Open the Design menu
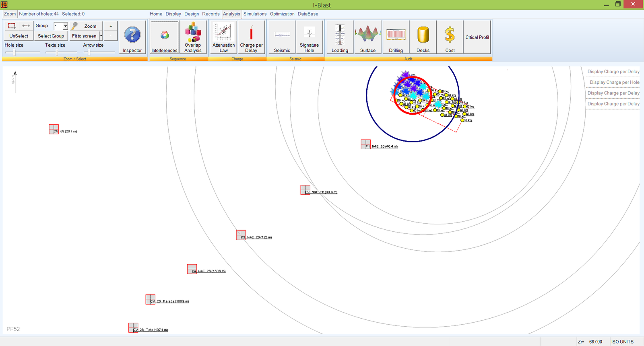 [192, 14]
